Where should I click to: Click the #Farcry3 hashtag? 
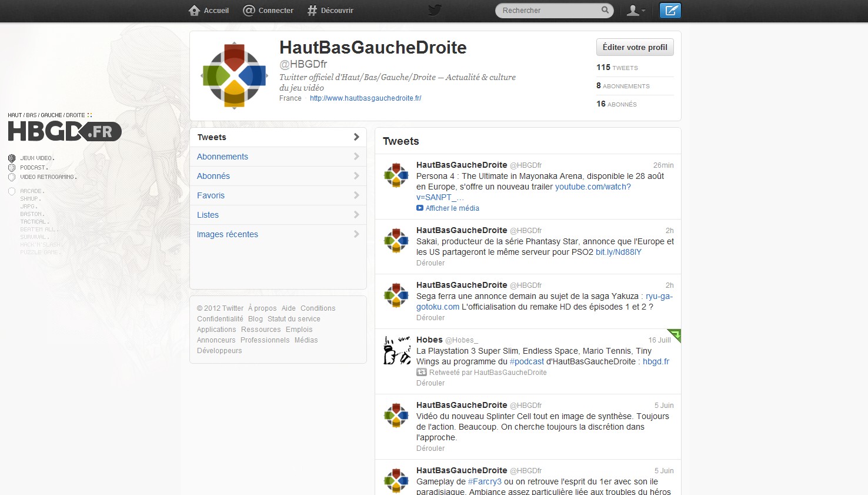pos(485,481)
